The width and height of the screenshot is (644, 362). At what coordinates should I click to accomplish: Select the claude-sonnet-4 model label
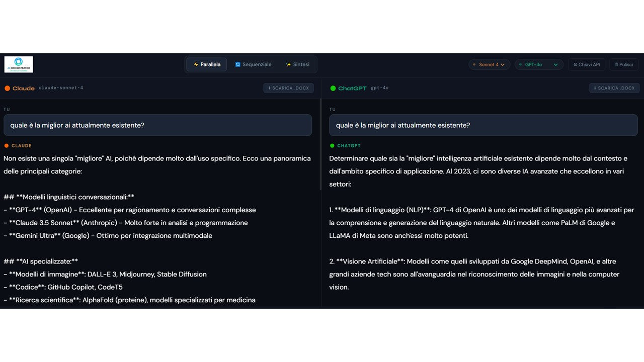point(61,88)
